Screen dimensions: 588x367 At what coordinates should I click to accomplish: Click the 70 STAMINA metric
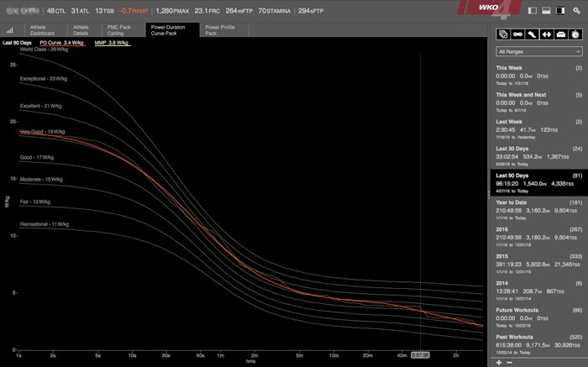tap(275, 11)
